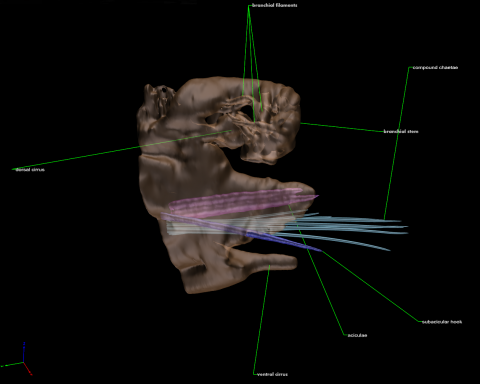The height and width of the screenshot is (384, 480).
Task: Click the "dorsal cirrus" annotation label
Action: [x=30, y=170]
